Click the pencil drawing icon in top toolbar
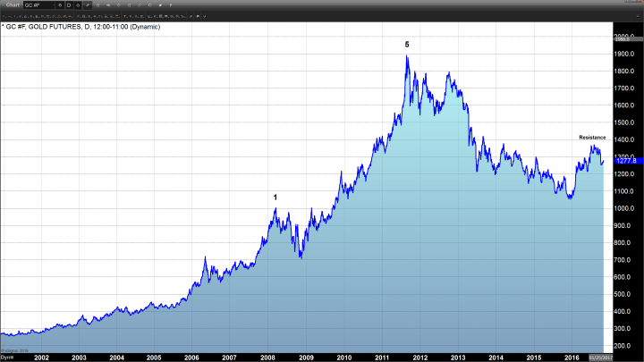644x362 pixels. pyautogui.click(x=87, y=5)
